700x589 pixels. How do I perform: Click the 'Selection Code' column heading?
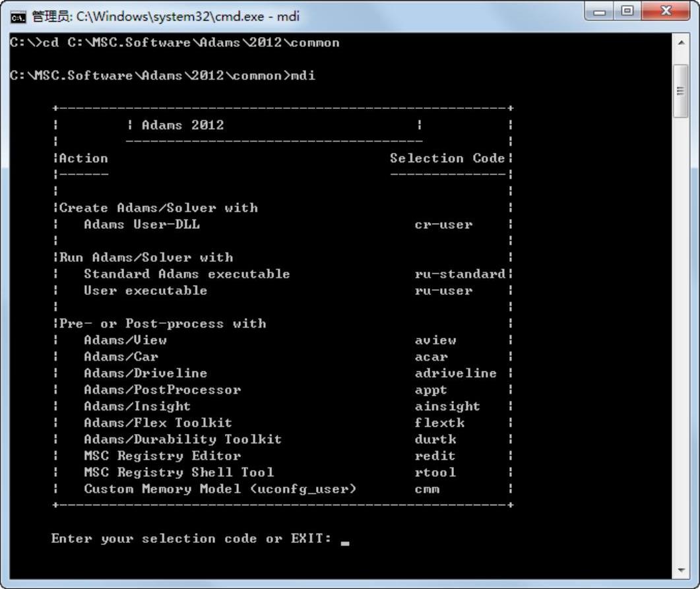tap(447, 158)
